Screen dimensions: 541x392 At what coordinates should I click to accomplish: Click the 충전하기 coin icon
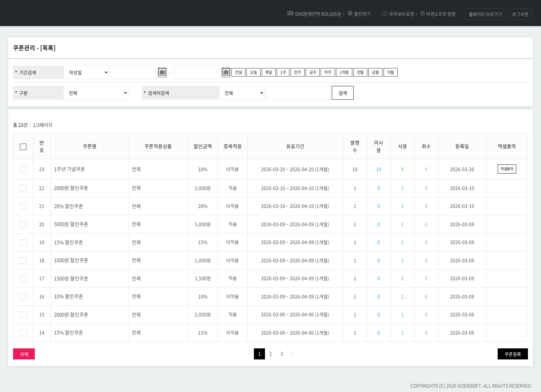click(x=350, y=13)
